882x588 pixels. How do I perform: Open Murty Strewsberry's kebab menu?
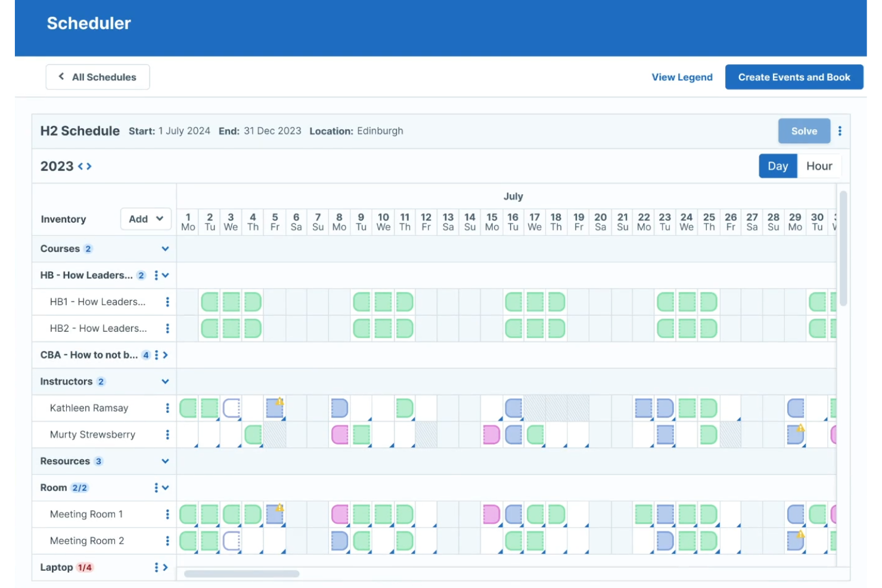167,434
